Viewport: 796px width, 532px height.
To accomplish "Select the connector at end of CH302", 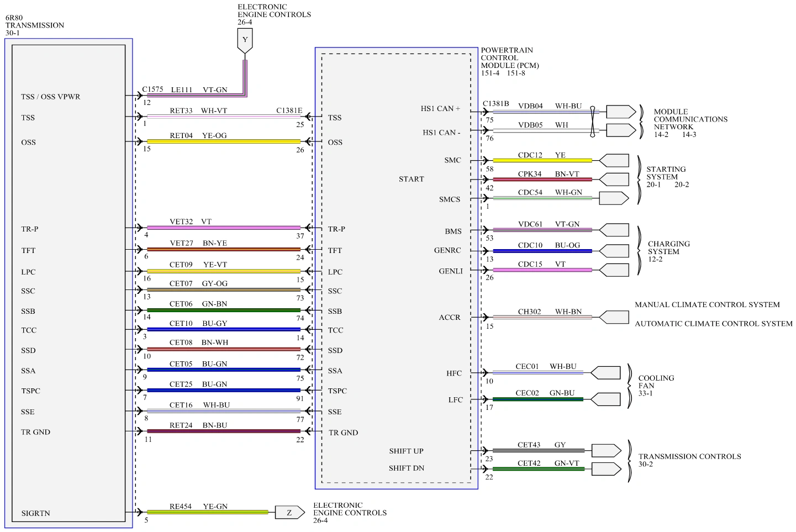I will (x=614, y=318).
